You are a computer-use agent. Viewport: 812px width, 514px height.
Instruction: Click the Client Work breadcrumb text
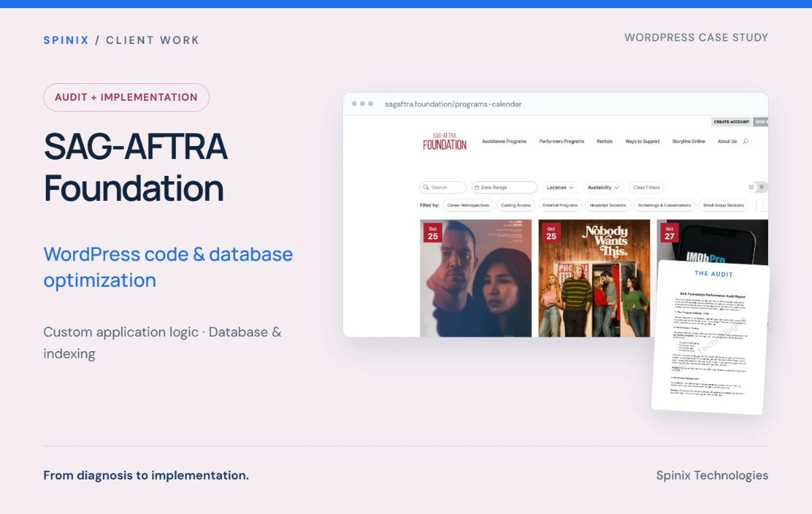point(153,40)
